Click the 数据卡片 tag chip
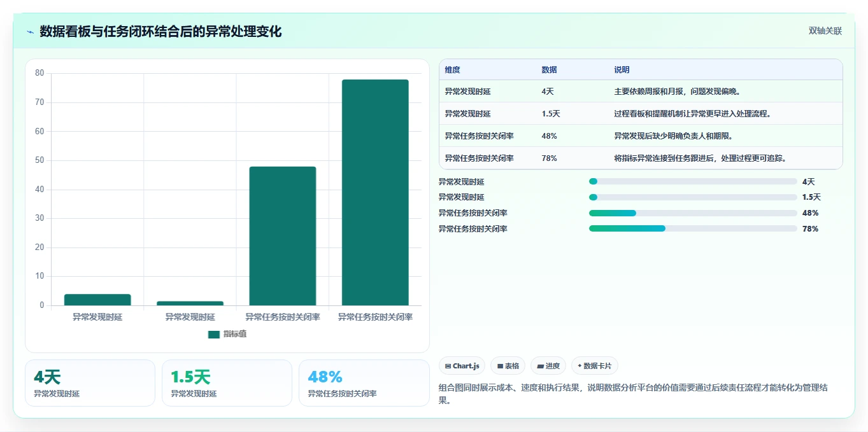Viewport: 868px width, 432px height. tap(594, 366)
